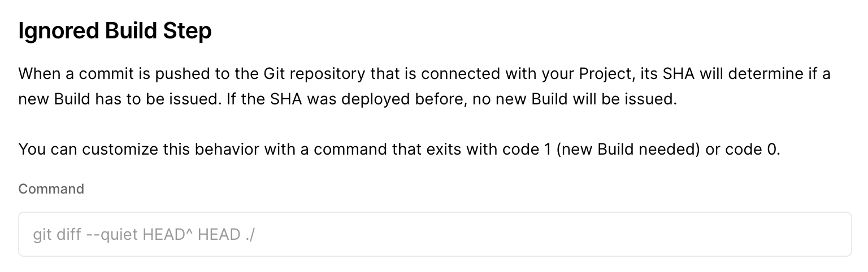The width and height of the screenshot is (868, 272).
Task: Click the "Command" label above the field
Action: click(51, 189)
